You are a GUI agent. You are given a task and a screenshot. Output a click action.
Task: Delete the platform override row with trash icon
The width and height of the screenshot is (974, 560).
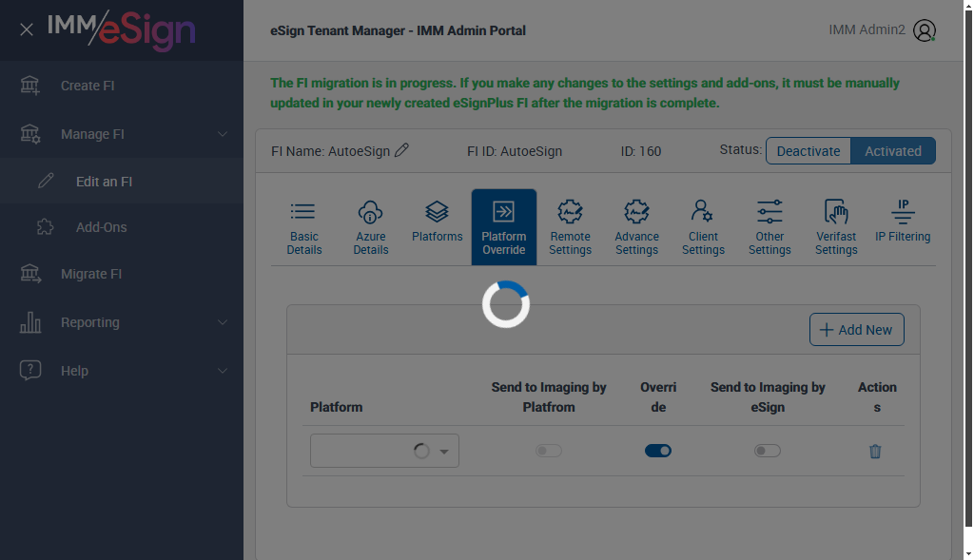point(875,451)
